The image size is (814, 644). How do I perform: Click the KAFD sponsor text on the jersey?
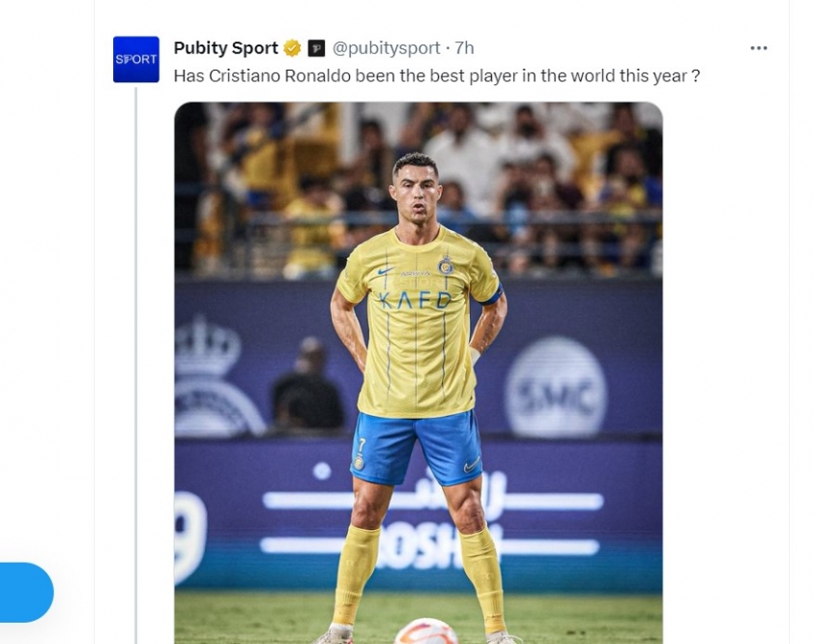pos(416,300)
